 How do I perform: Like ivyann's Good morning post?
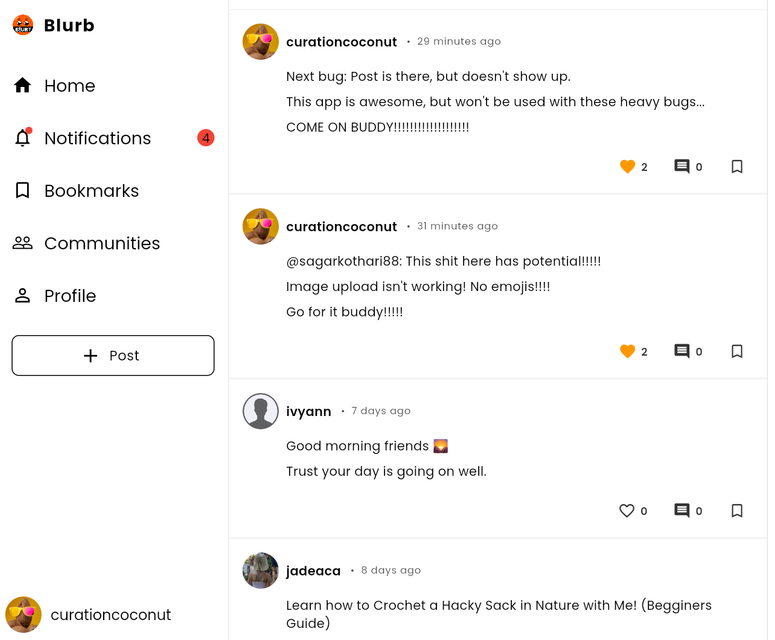click(x=627, y=511)
